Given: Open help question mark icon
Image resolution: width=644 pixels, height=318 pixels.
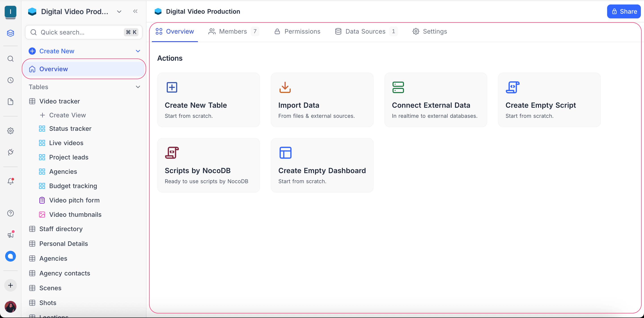Looking at the screenshot, I should pos(11,213).
